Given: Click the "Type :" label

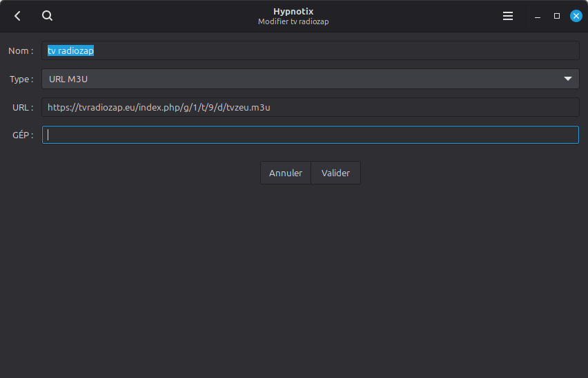Looking at the screenshot, I should (x=21, y=79).
